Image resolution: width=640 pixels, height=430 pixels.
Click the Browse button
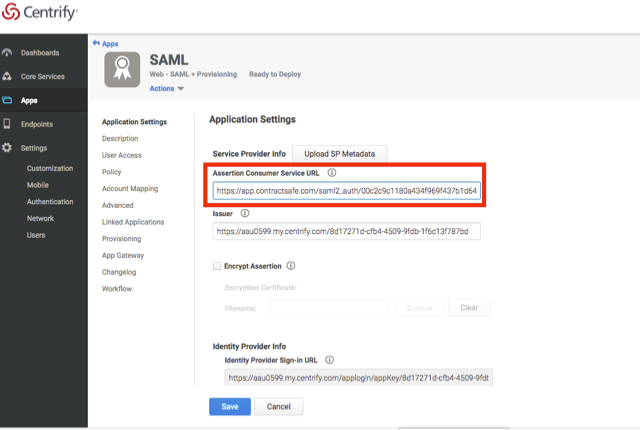pyautogui.click(x=420, y=308)
